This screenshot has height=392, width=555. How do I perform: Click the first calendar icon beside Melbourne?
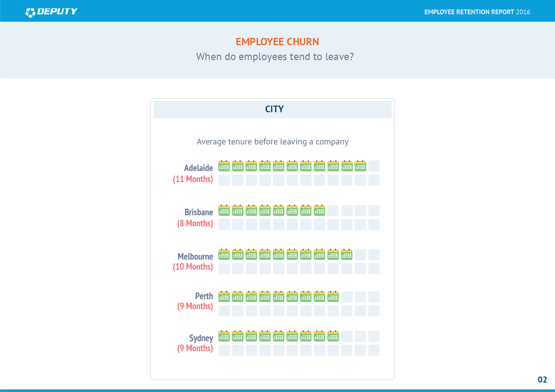[224, 254]
